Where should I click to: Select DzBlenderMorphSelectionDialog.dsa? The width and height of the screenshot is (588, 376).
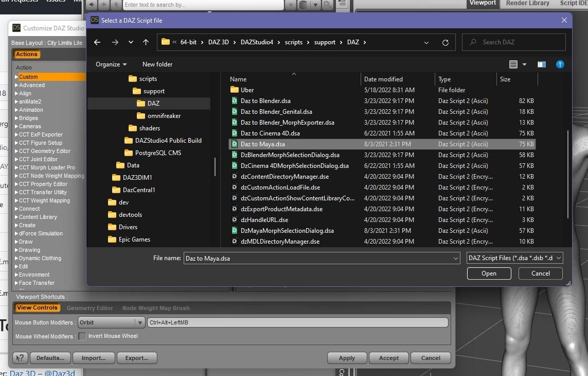[x=382, y=155]
